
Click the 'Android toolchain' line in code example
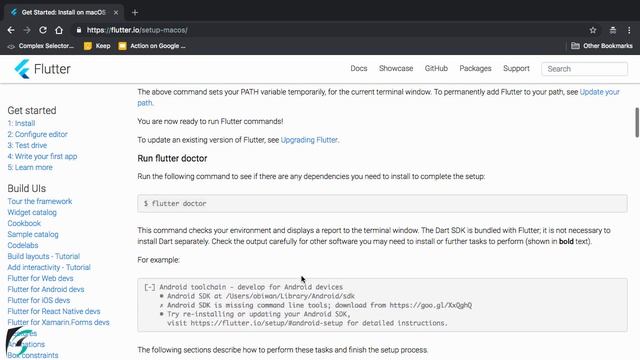(x=244, y=287)
